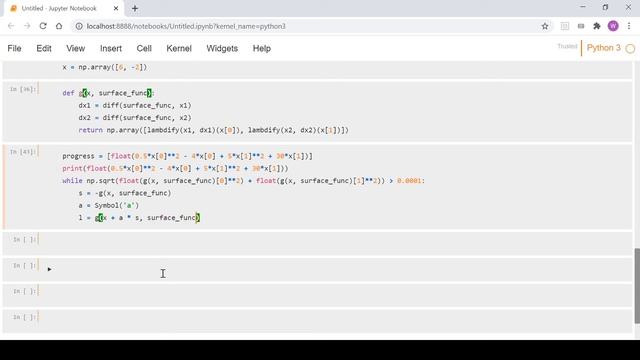Open the extensions puzzle icon
The width and height of the screenshot is (640, 360).
click(597, 26)
